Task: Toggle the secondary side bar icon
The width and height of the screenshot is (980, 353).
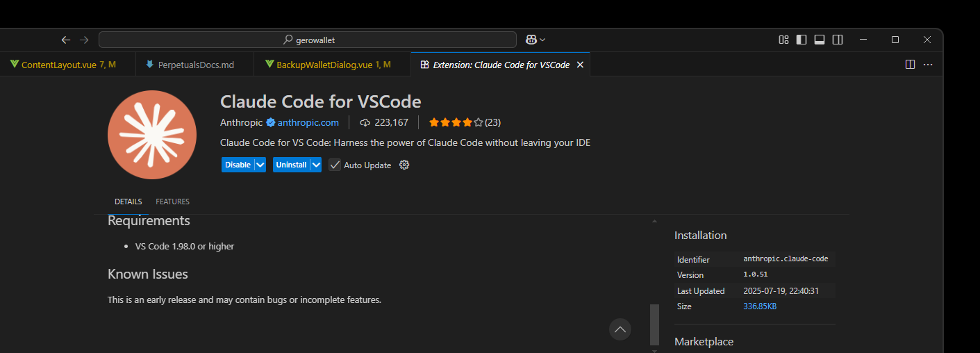Action: [838, 40]
